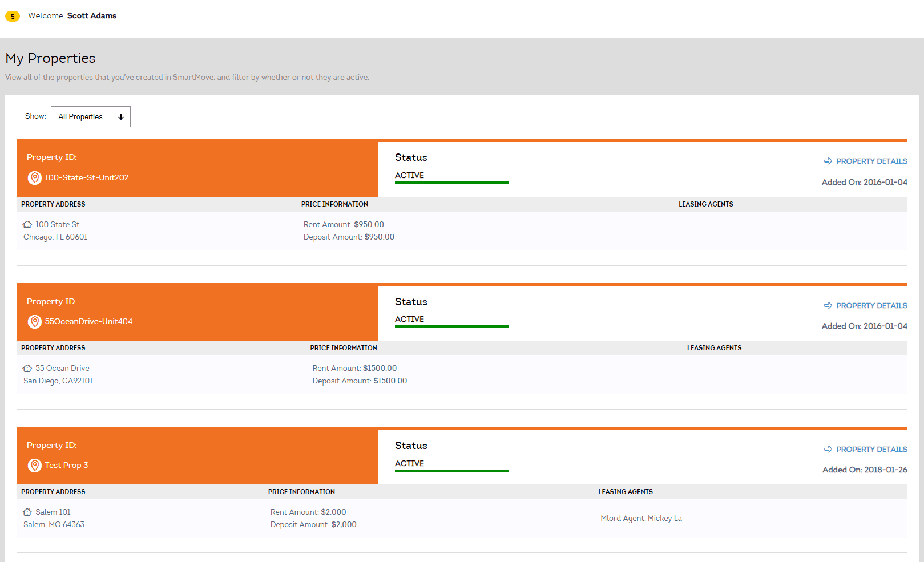This screenshot has width=924, height=562.
Task: Click the yellow notification badge showing 5
Action: (x=13, y=17)
